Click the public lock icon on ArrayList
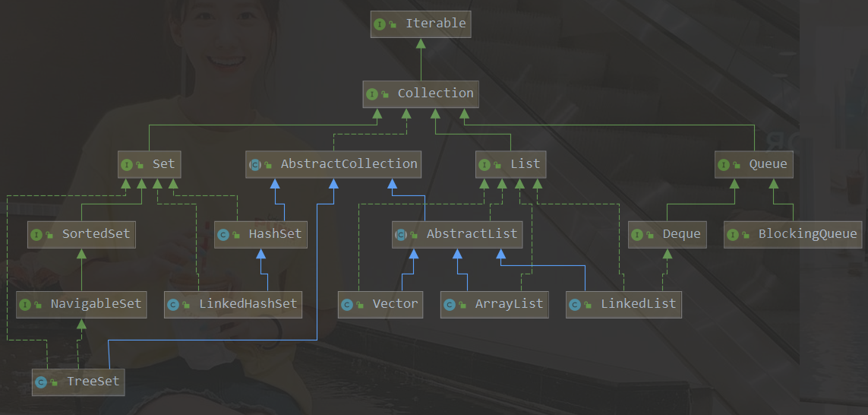The image size is (868, 415). 462,305
